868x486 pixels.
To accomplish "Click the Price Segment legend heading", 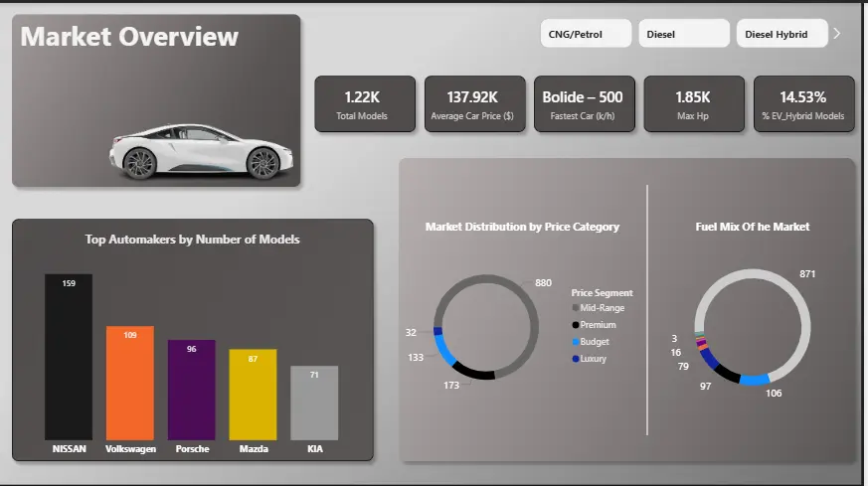I will point(602,293).
